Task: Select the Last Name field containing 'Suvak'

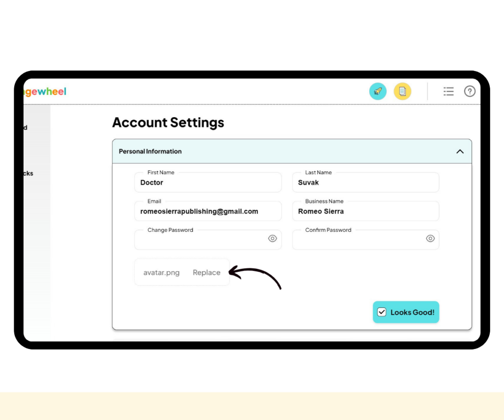Action: (365, 182)
